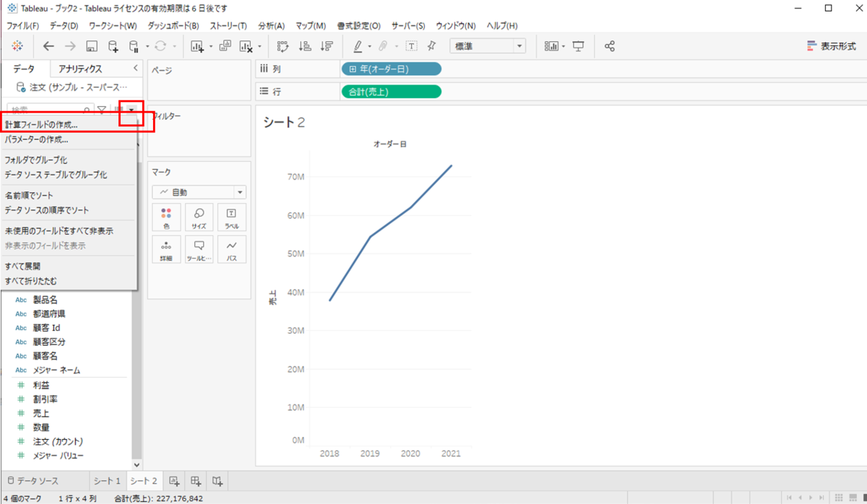This screenshot has width=867, height=504.
Task: Click the Label (ラベル) marks card button
Action: tap(231, 217)
